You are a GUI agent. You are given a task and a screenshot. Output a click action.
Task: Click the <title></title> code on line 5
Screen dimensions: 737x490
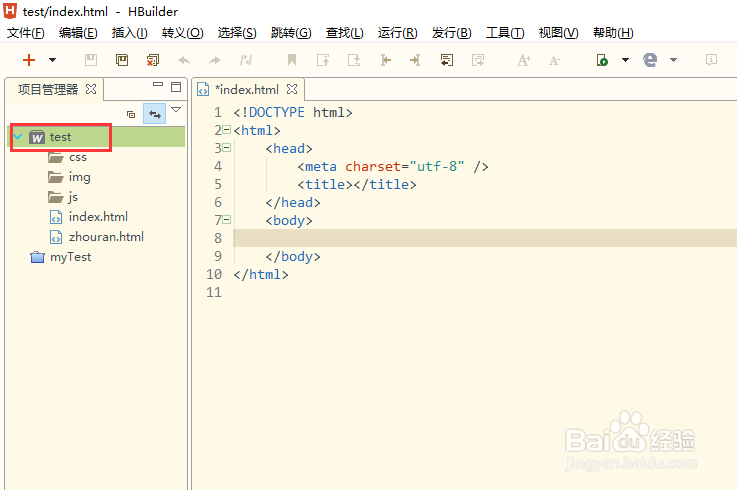[x=357, y=184]
